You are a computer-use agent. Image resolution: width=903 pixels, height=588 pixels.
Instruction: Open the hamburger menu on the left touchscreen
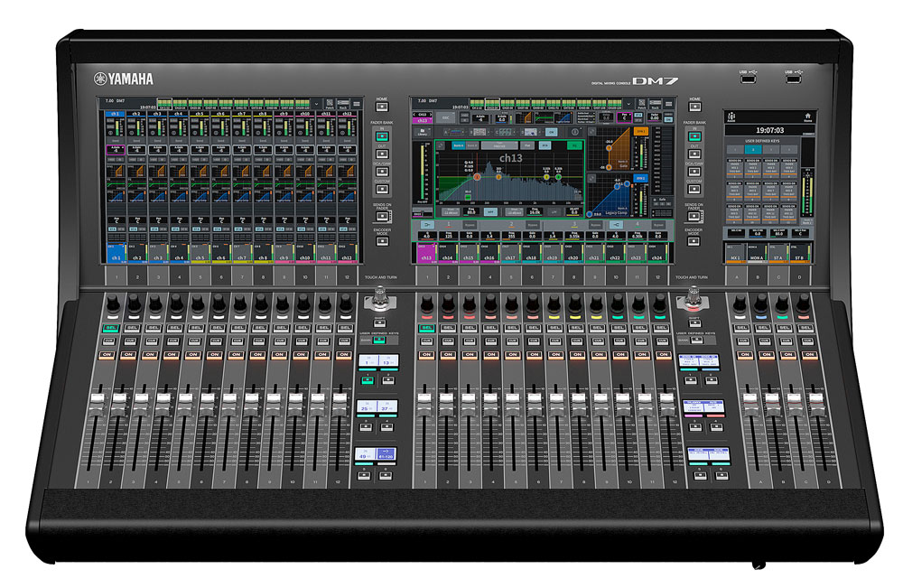coord(357,104)
